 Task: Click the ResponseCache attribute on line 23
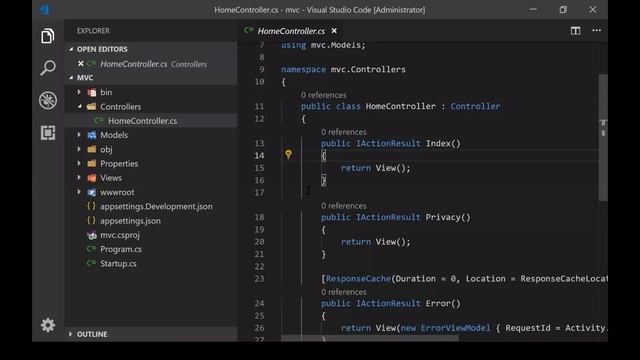pos(358,279)
